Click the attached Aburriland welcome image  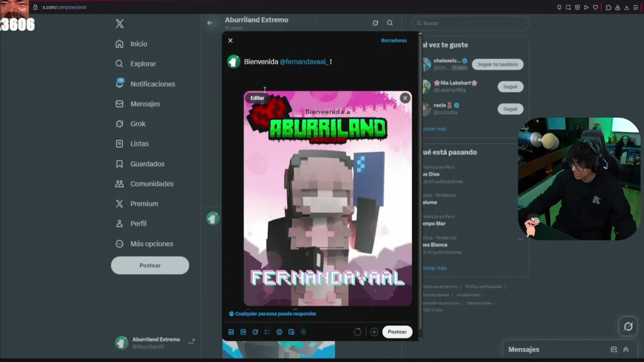pos(328,199)
